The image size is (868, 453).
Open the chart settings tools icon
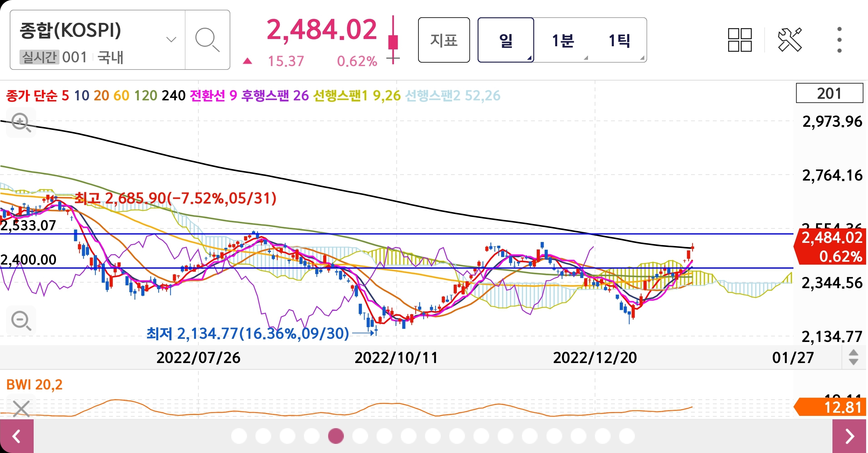[x=789, y=40]
